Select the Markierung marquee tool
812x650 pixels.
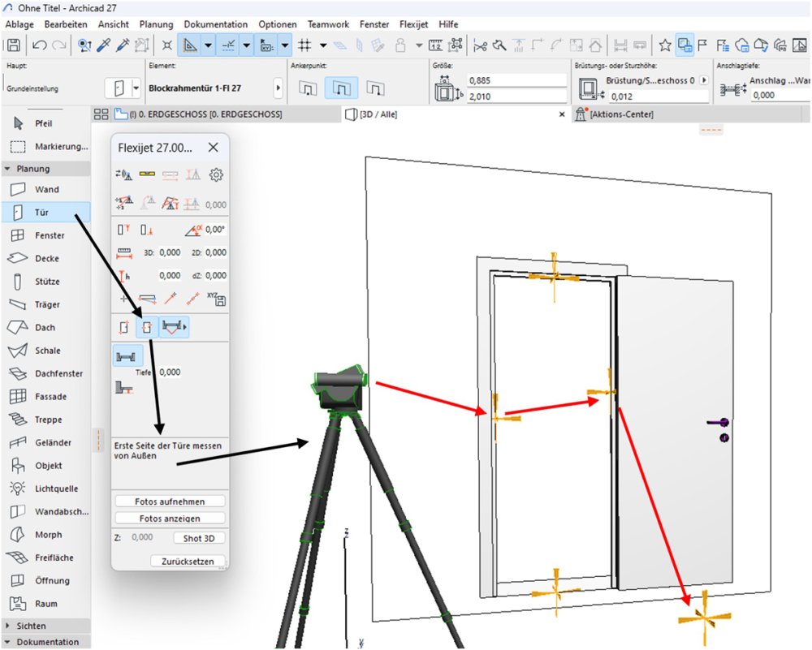click(x=45, y=146)
